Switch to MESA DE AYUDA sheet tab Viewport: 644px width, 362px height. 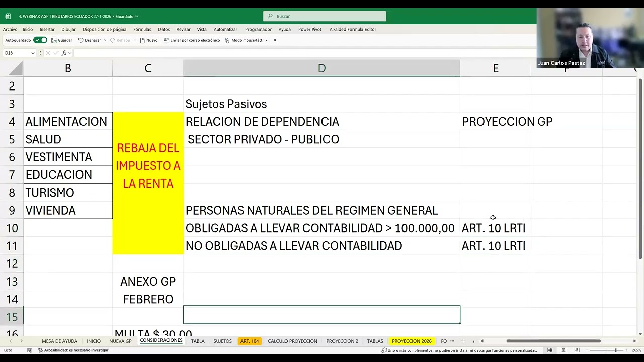(x=59, y=341)
